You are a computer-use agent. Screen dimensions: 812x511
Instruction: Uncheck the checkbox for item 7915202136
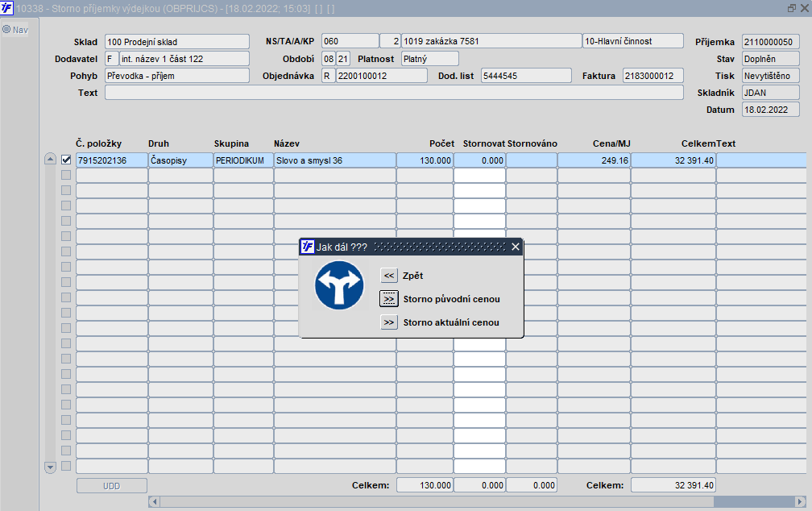coord(66,160)
